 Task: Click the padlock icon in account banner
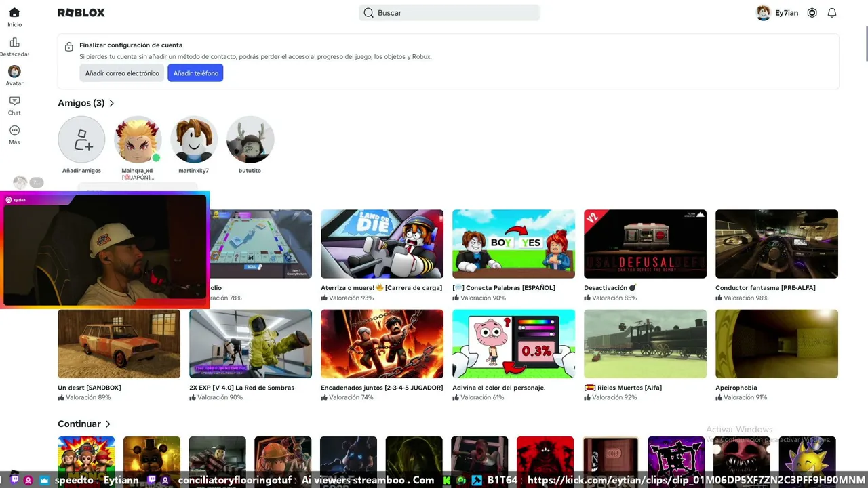(68, 47)
